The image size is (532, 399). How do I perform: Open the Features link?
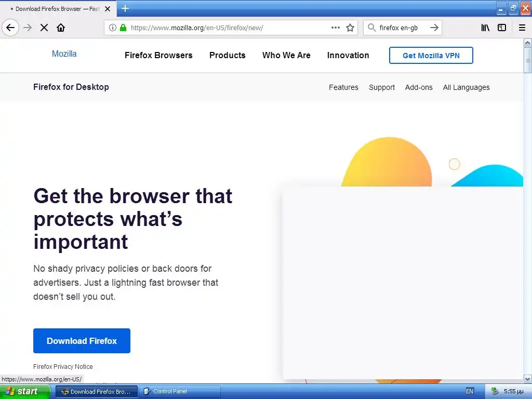[343, 87]
